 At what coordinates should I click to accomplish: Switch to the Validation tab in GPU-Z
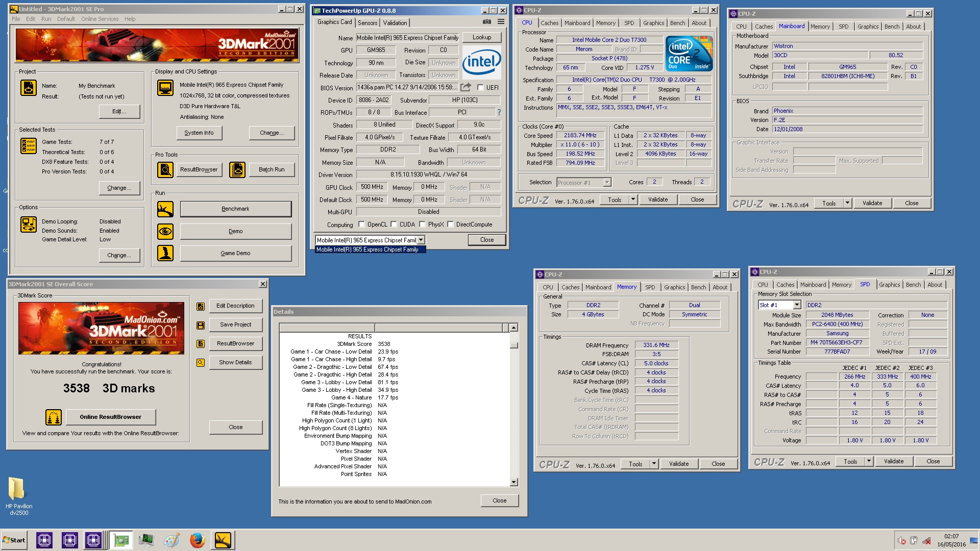click(x=395, y=23)
